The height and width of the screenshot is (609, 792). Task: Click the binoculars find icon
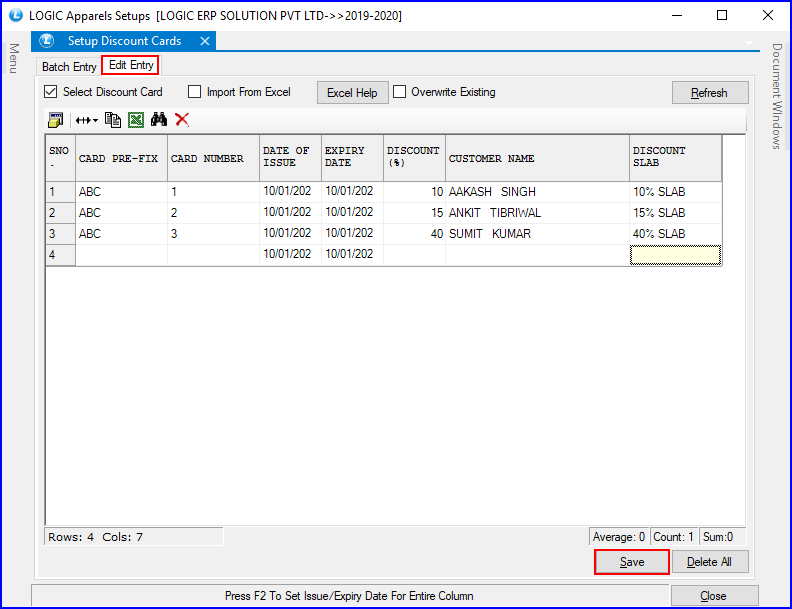159,120
